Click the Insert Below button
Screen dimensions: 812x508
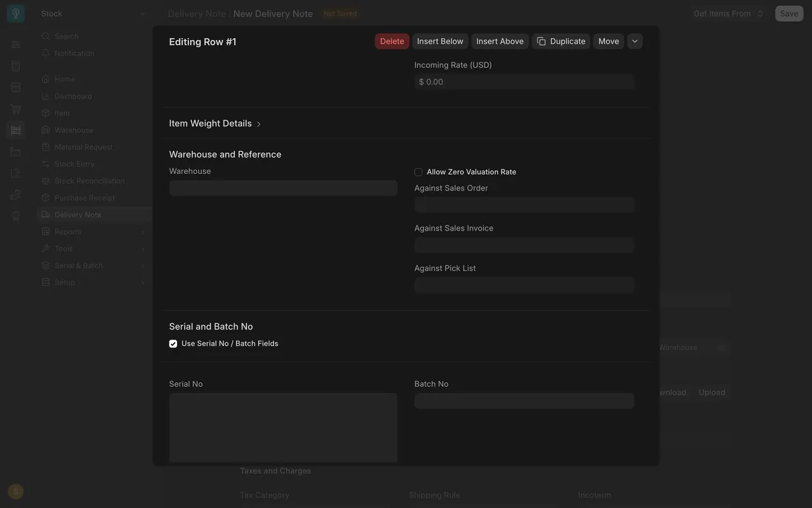point(440,41)
